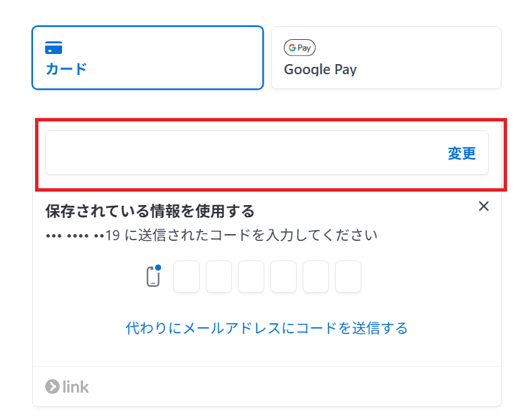The width and height of the screenshot is (532, 417).
Task: Click the 保存されている情報を使用する heading
Action: pyautogui.click(x=150, y=211)
